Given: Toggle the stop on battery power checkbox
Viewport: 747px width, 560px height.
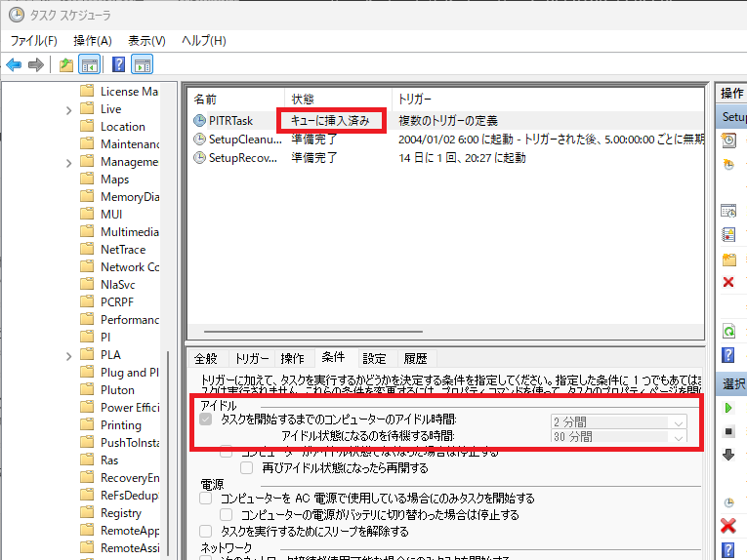Looking at the screenshot, I should 227,514.
